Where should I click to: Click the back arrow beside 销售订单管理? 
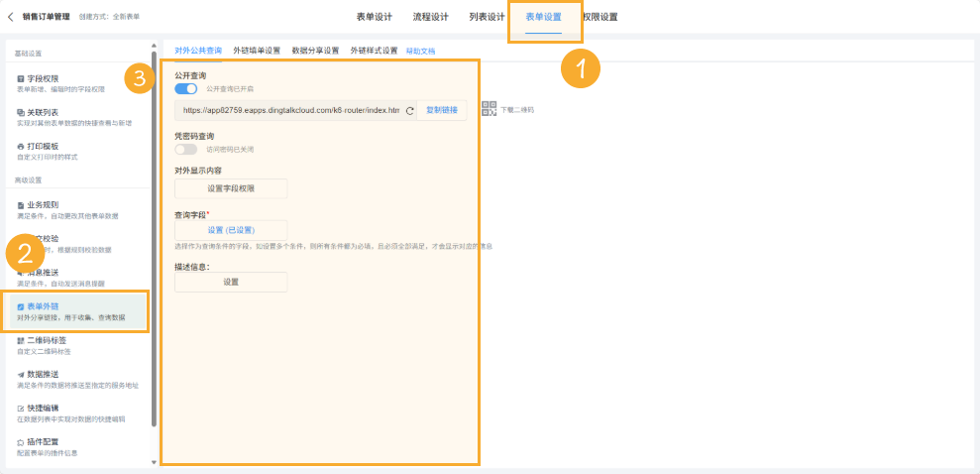pos(11,17)
